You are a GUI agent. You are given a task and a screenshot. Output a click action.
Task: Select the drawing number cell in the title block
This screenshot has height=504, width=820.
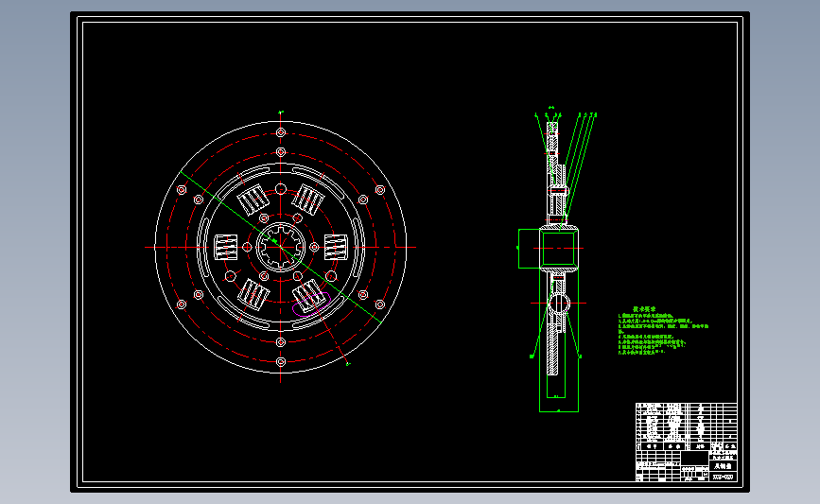724,477
